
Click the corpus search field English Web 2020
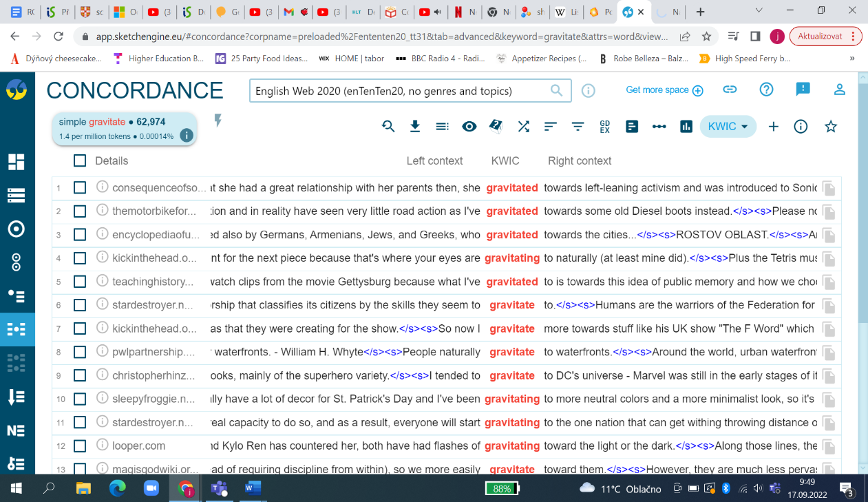(401, 91)
